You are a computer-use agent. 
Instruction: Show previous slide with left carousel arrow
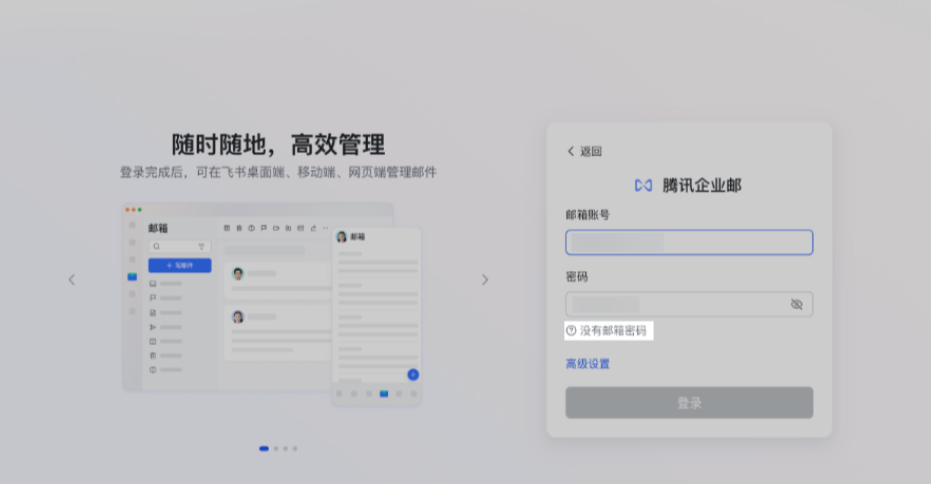pyautogui.click(x=71, y=280)
